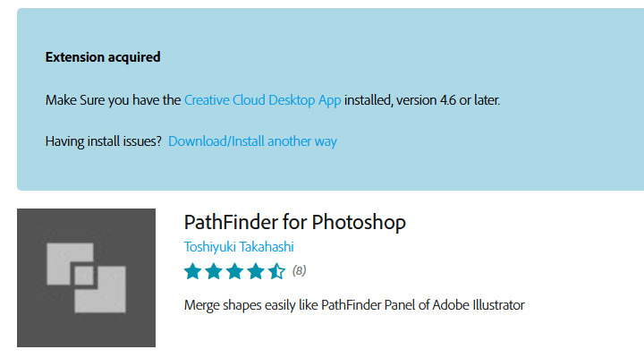Open author Toshiyuki Takahashi's profile

[239, 247]
